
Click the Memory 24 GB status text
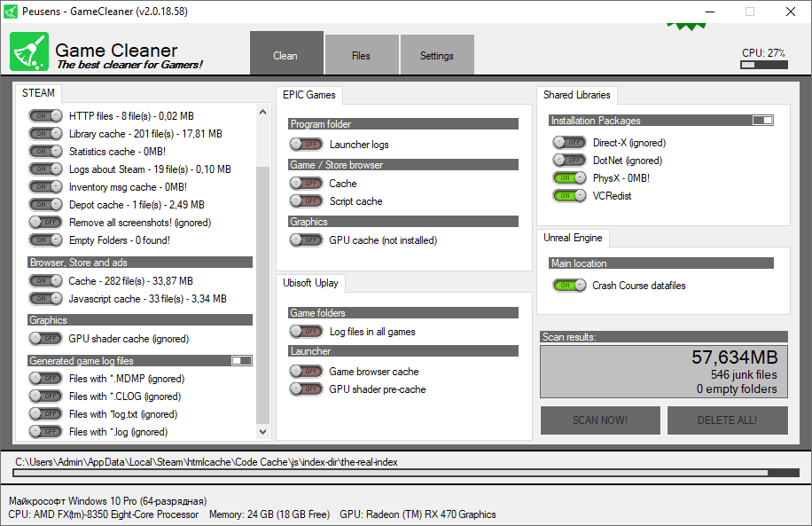[x=269, y=514]
